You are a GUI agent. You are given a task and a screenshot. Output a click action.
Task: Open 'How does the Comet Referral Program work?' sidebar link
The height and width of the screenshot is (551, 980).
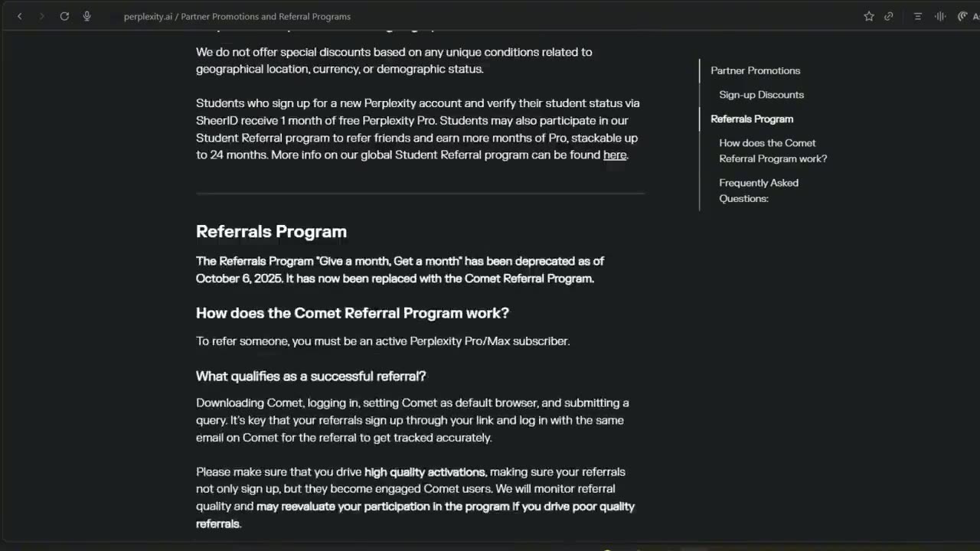(x=773, y=151)
